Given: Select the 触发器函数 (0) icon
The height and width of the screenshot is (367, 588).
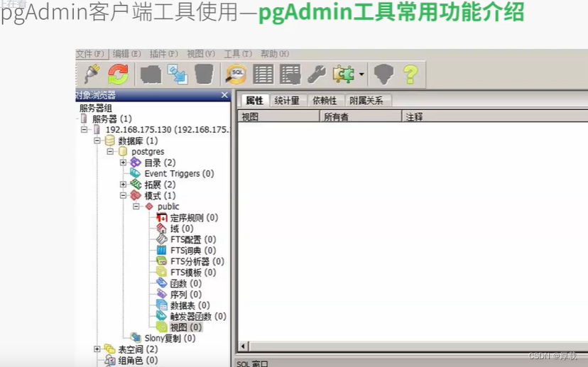Looking at the screenshot, I should coord(162,316).
